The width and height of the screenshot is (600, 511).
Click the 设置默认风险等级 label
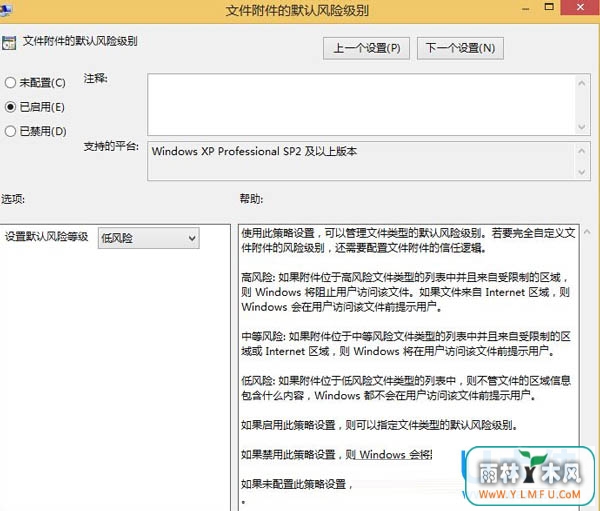click(46, 237)
